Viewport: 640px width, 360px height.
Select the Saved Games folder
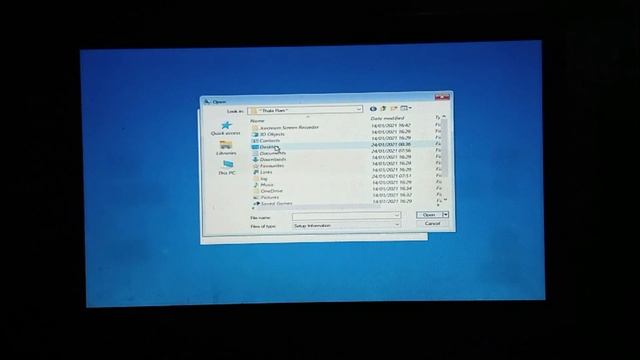[x=272, y=203]
